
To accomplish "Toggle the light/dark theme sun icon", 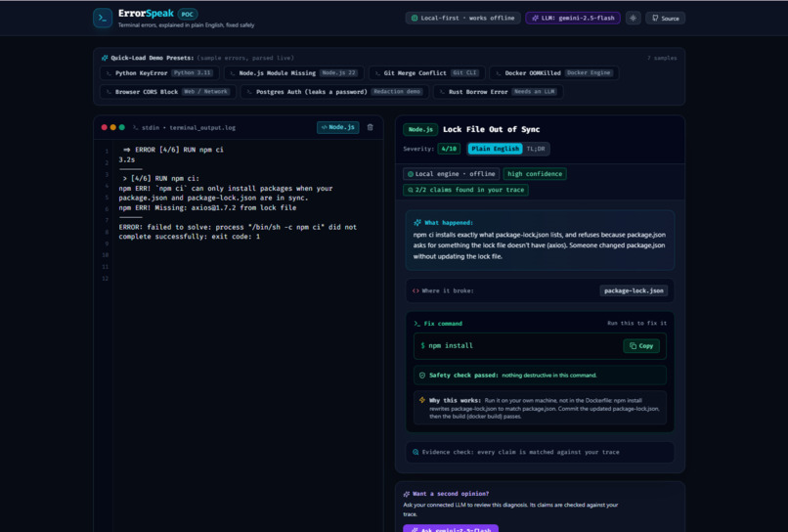I will [633, 19].
